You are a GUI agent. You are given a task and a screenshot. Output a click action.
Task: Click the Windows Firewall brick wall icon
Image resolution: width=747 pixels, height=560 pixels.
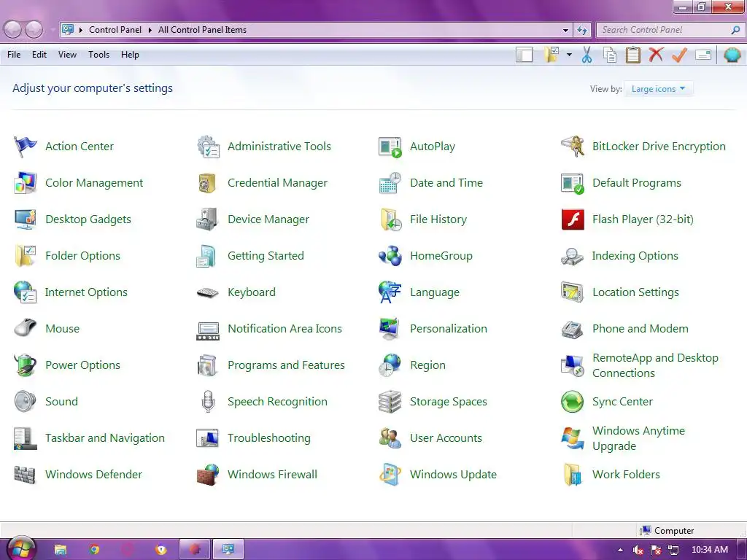tap(208, 475)
